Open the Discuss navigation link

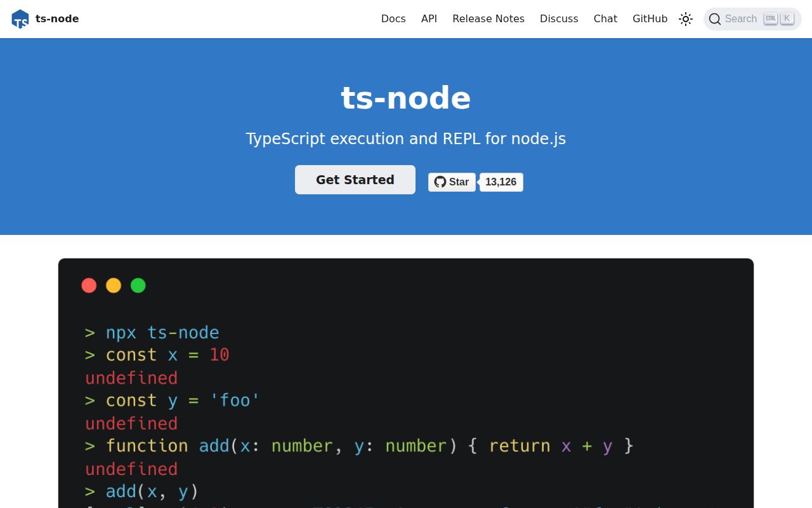point(559,19)
